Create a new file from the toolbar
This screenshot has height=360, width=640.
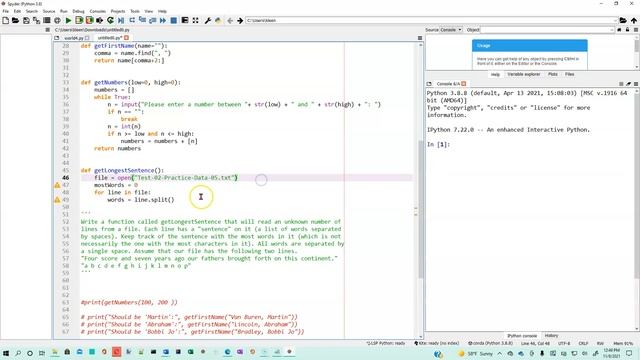(x=6, y=20)
